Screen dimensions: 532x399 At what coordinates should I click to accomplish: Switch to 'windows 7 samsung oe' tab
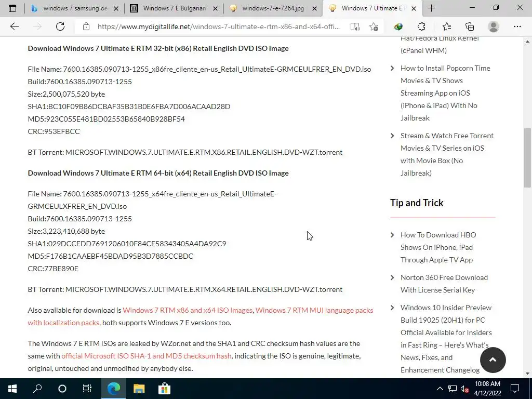(75, 8)
